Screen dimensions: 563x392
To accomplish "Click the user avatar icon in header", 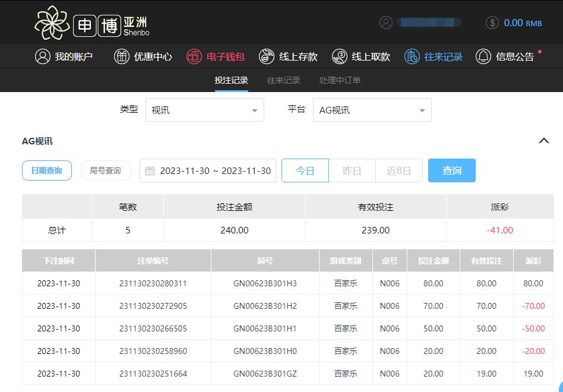I will pyautogui.click(x=386, y=23).
